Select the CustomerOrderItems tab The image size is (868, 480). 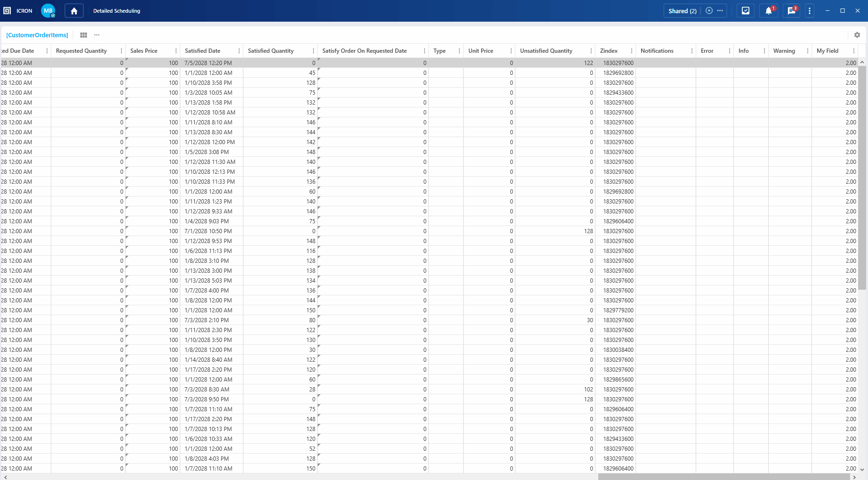coord(37,35)
